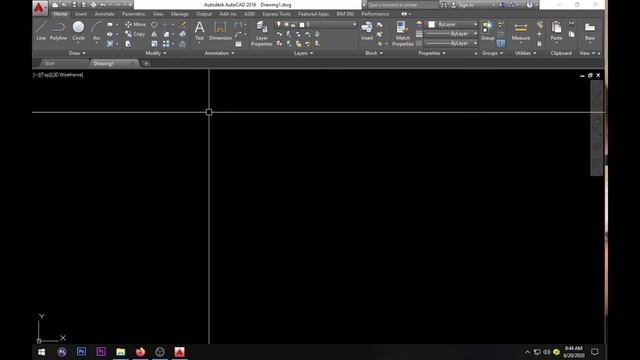This screenshot has height=360, width=640.
Task: Open the AutoCAD application menu
Action: click(39, 7)
